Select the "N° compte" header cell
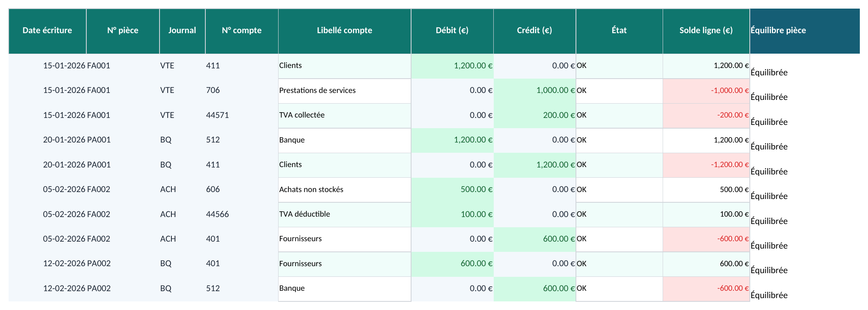This screenshot has width=868, height=310. pos(242,31)
